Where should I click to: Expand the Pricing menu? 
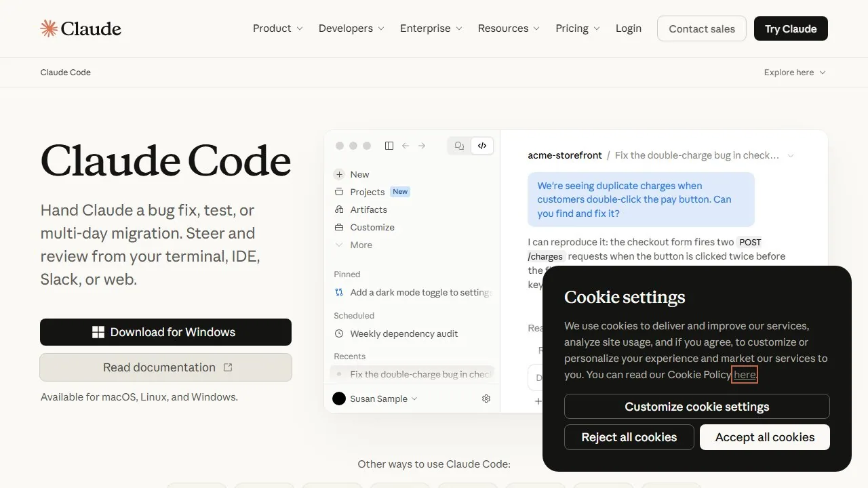[578, 28]
